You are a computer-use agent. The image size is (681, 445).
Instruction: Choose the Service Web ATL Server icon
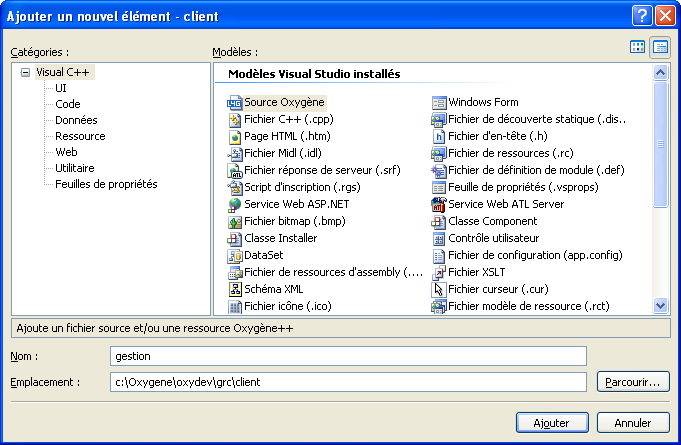tap(439, 204)
